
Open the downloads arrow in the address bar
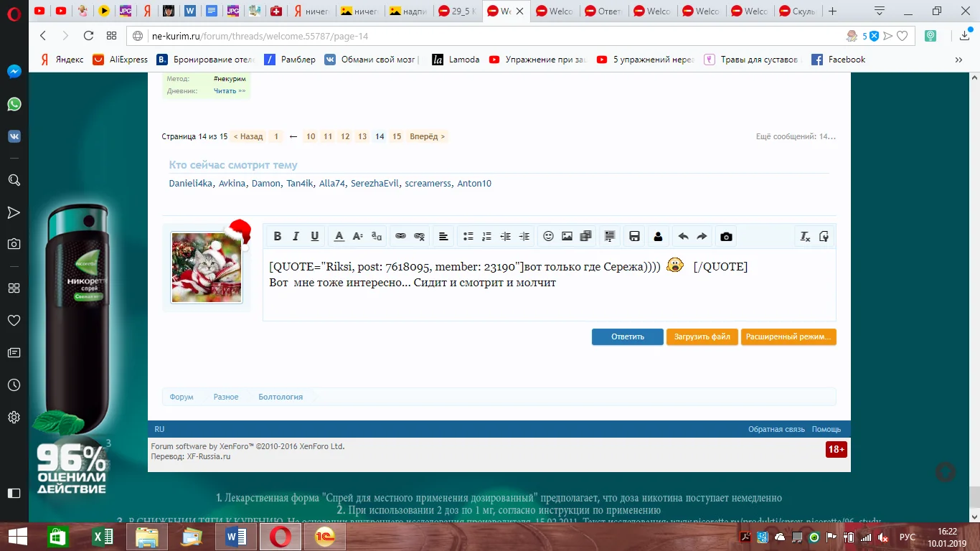(965, 36)
